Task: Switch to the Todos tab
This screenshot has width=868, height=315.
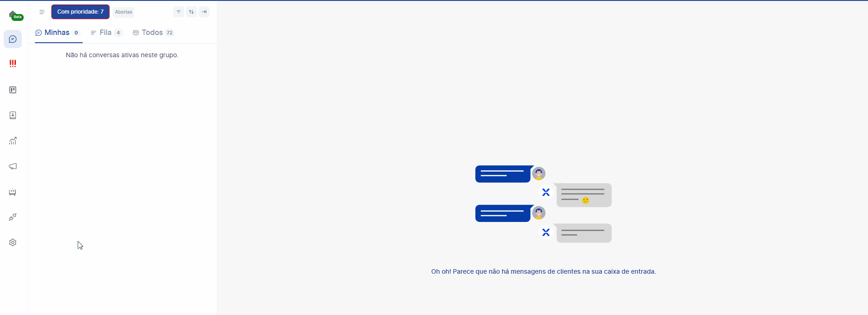Action: (153, 33)
